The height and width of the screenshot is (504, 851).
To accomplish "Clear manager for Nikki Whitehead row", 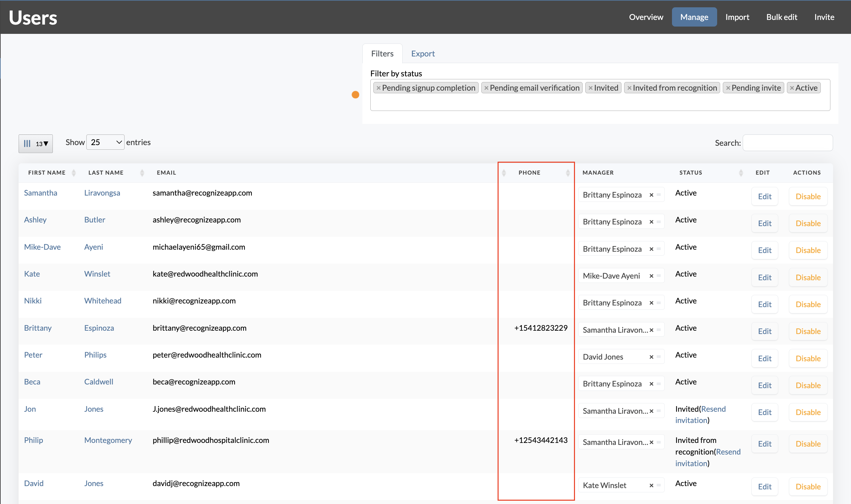I will click(x=651, y=302).
